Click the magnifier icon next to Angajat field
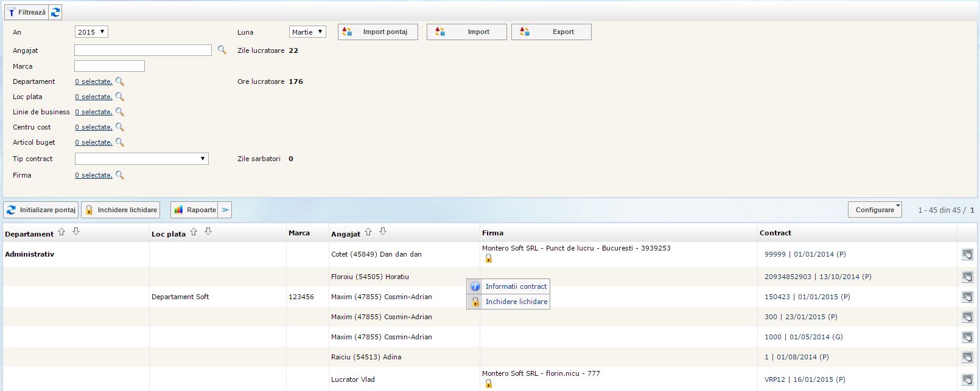The width and height of the screenshot is (980, 391). point(222,50)
